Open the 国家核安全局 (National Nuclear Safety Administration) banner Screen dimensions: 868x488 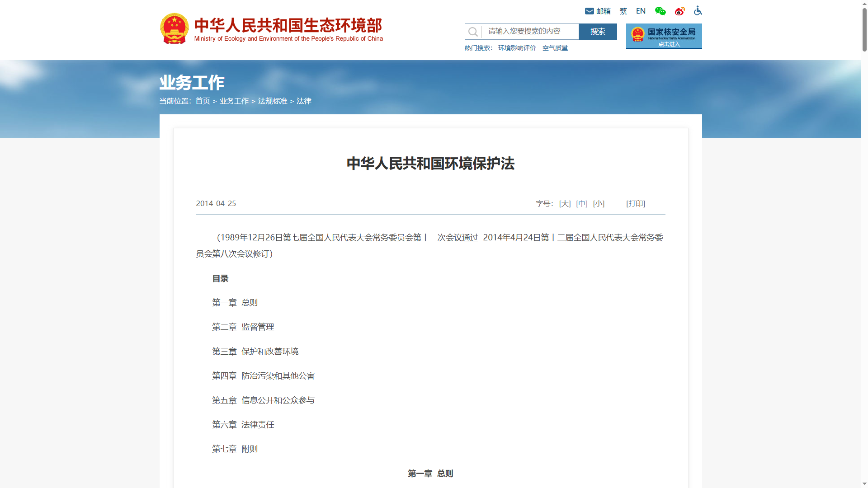click(664, 36)
